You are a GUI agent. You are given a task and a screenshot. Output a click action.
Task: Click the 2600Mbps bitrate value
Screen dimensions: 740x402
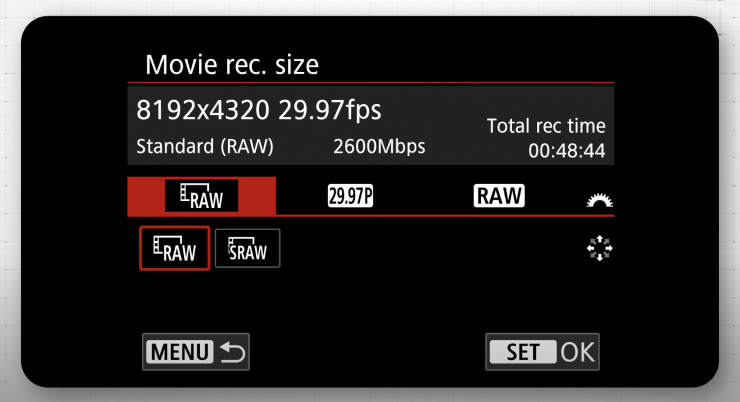[379, 146]
